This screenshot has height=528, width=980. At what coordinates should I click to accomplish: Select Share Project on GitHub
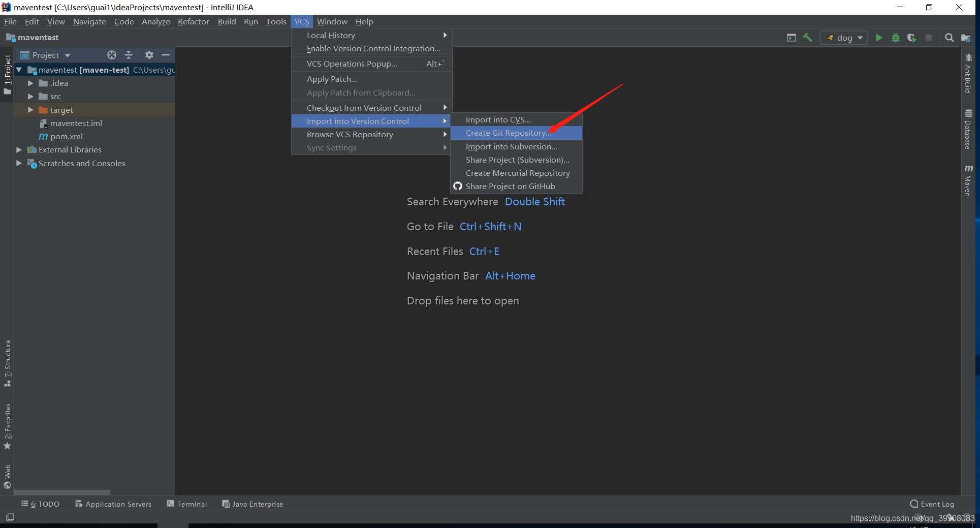[x=516, y=186]
